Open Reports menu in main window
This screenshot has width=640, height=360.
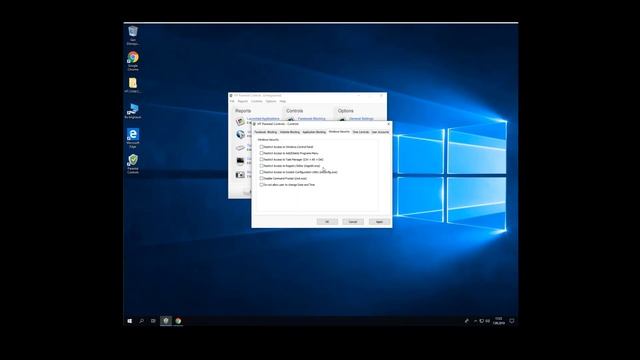[x=243, y=101]
